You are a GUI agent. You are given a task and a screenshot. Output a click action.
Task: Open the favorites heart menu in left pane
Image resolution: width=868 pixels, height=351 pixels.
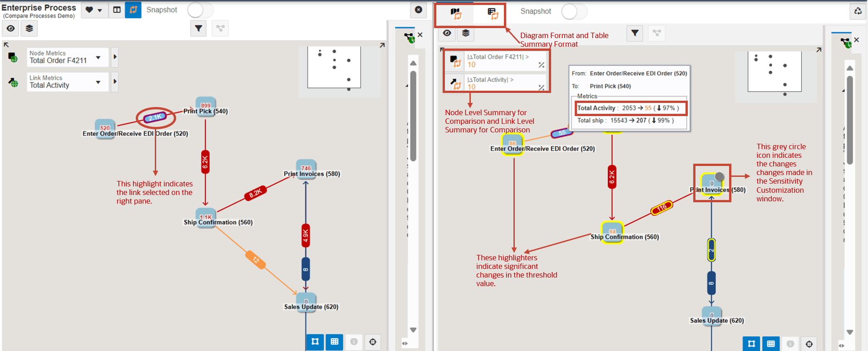pyautogui.click(x=94, y=10)
